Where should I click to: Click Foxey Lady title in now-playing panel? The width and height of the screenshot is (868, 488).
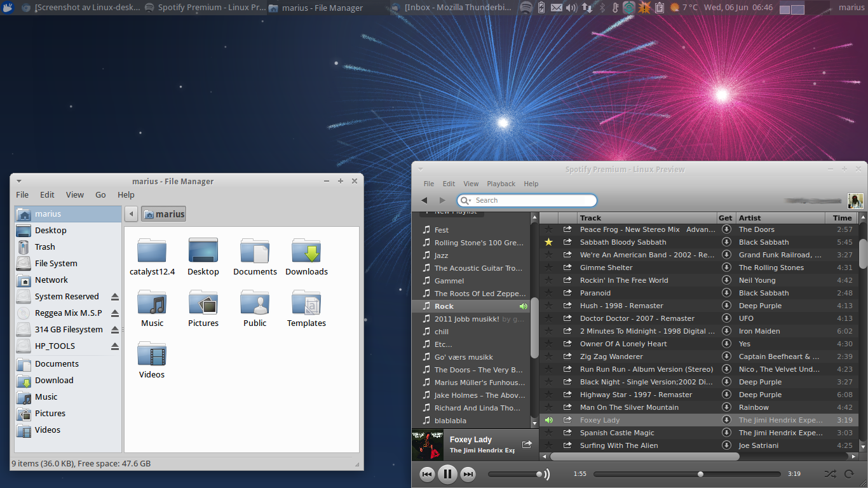[x=471, y=440]
